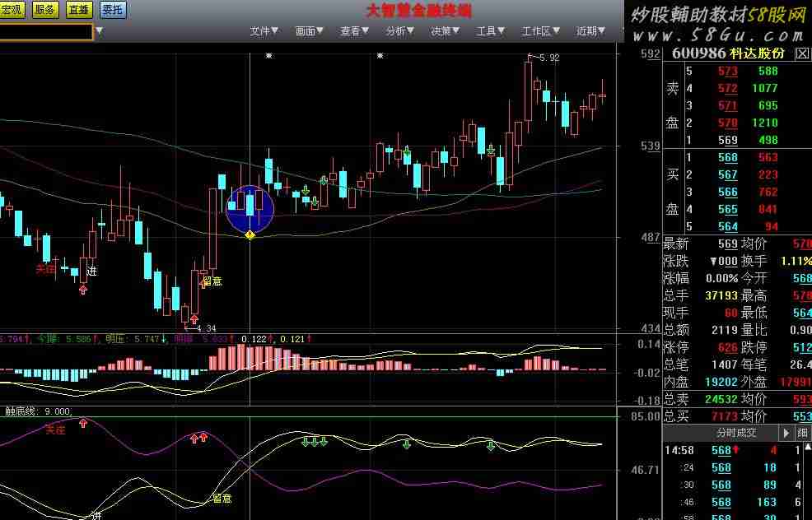Click the 进 buy signal label on the candlestick chart

coord(91,271)
